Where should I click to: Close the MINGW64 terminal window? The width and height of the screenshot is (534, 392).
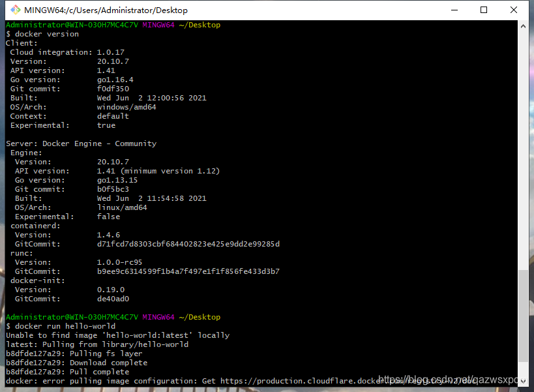[514, 10]
